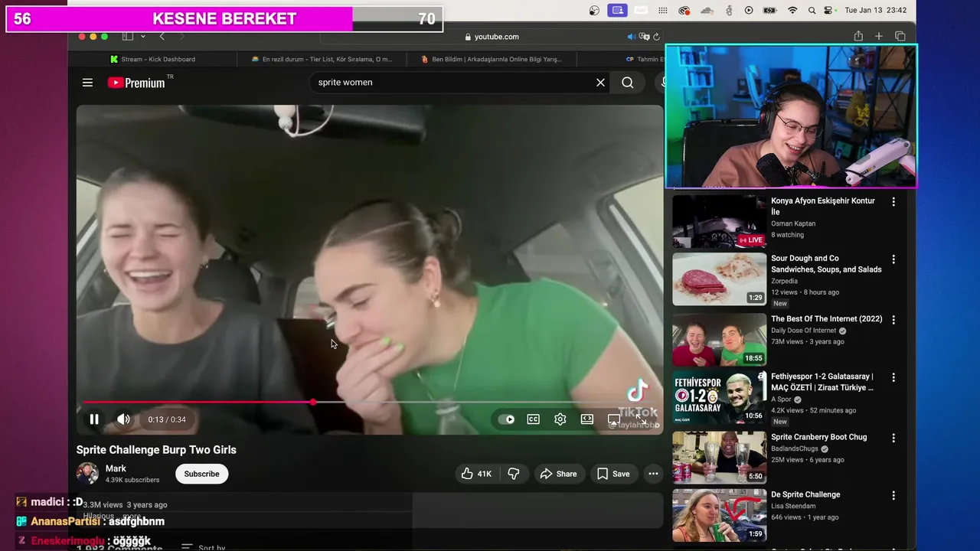
Task: Open options for Sprite Cranberry Boot Chug
Action: pyautogui.click(x=893, y=438)
